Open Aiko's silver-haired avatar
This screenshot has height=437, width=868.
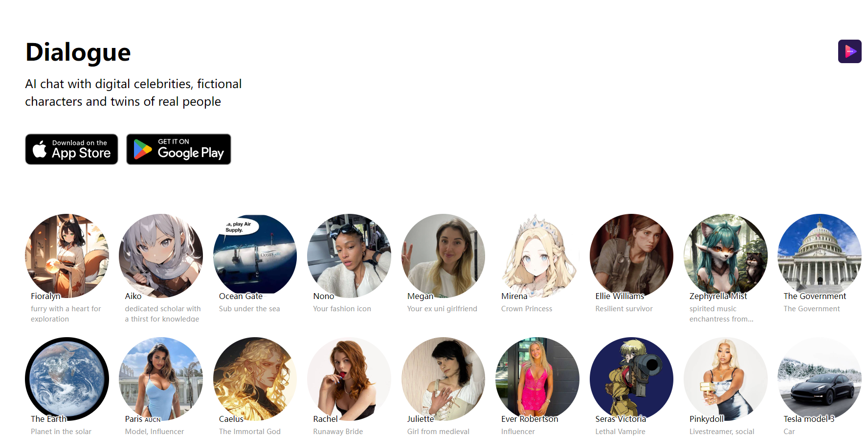(161, 256)
